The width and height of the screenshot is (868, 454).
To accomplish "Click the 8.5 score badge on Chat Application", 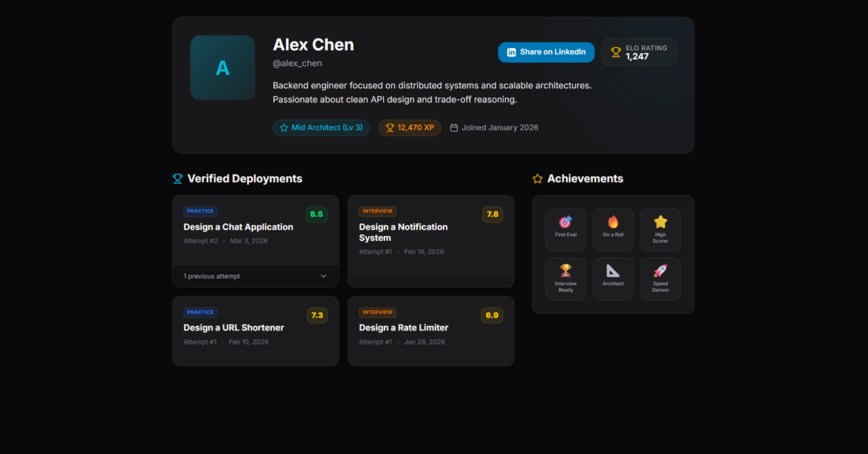I will [316, 214].
